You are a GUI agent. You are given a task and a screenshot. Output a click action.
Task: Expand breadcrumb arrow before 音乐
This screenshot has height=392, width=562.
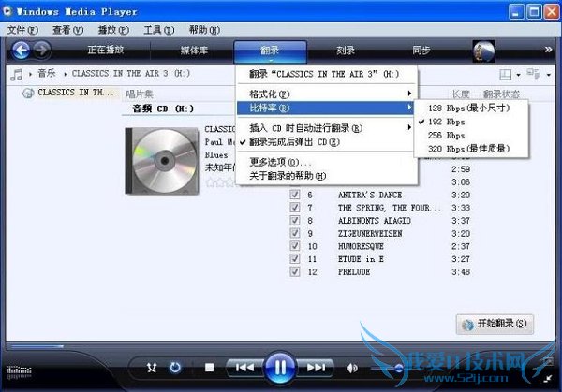[x=30, y=74]
